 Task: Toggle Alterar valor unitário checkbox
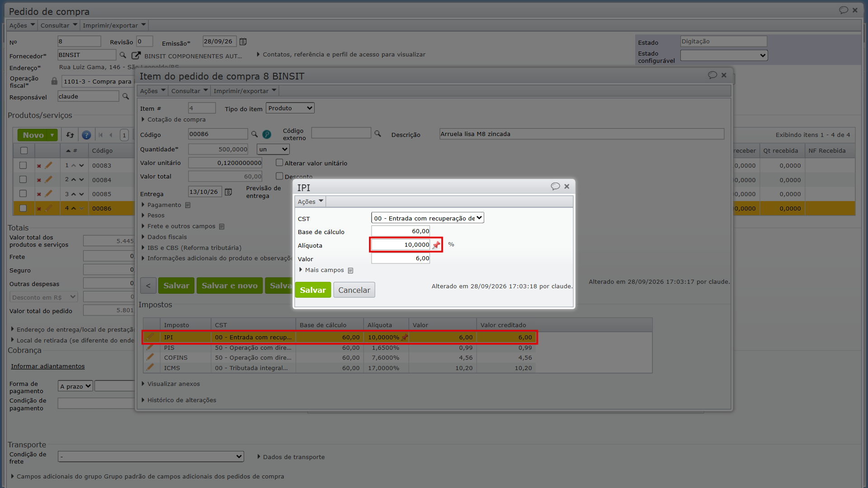click(x=279, y=163)
